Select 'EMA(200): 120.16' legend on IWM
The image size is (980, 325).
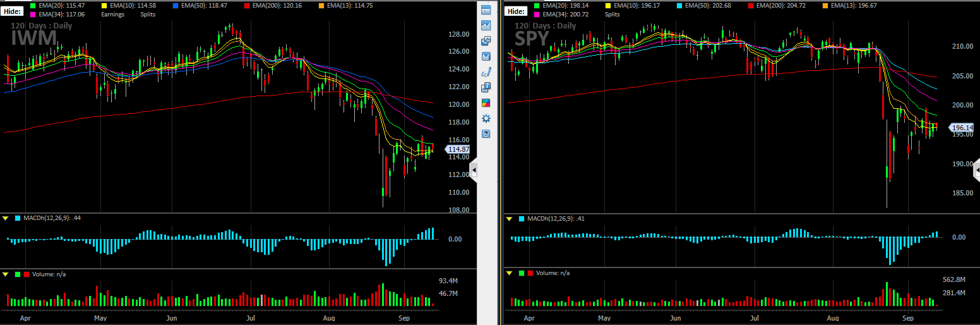coord(278,6)
